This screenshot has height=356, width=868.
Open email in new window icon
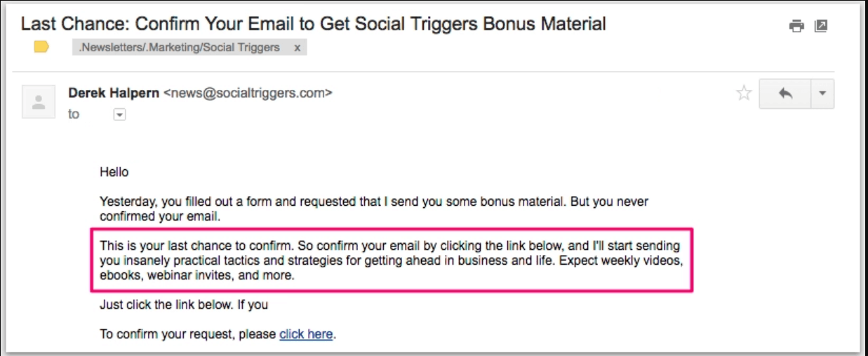(x=821, y=26)
